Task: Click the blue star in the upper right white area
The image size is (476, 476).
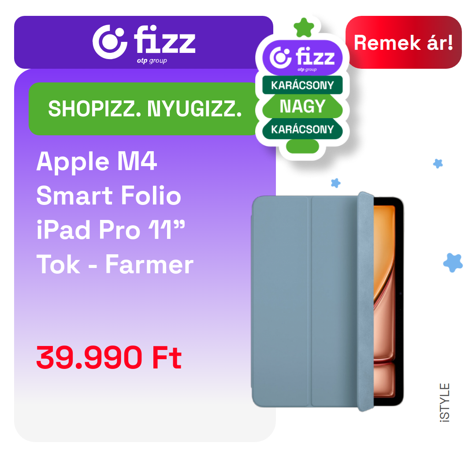Action: [x=438, y=164]
